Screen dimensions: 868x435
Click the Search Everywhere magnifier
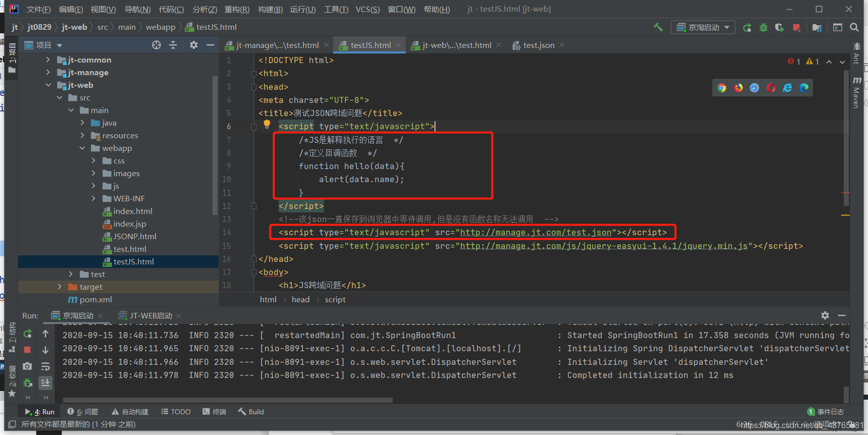click(854, 27)
